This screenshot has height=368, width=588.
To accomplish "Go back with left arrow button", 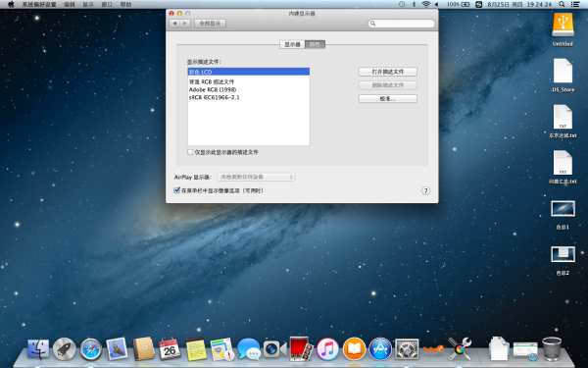I will [174, 24].
